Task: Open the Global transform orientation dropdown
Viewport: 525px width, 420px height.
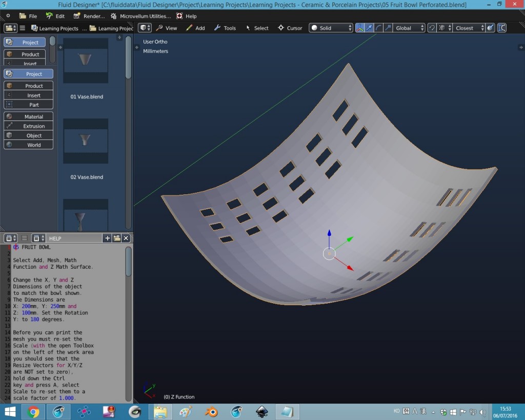Action: (x=409, y=28)
